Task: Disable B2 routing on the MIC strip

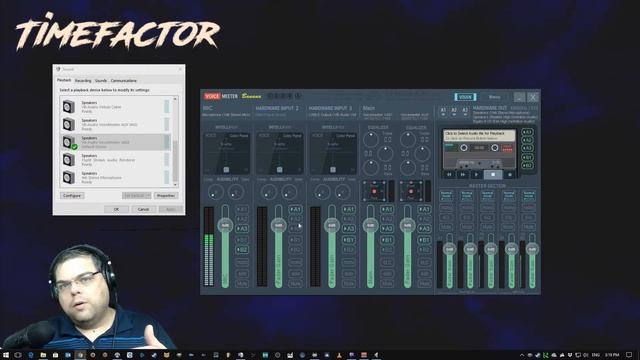Action: point(242,249)
